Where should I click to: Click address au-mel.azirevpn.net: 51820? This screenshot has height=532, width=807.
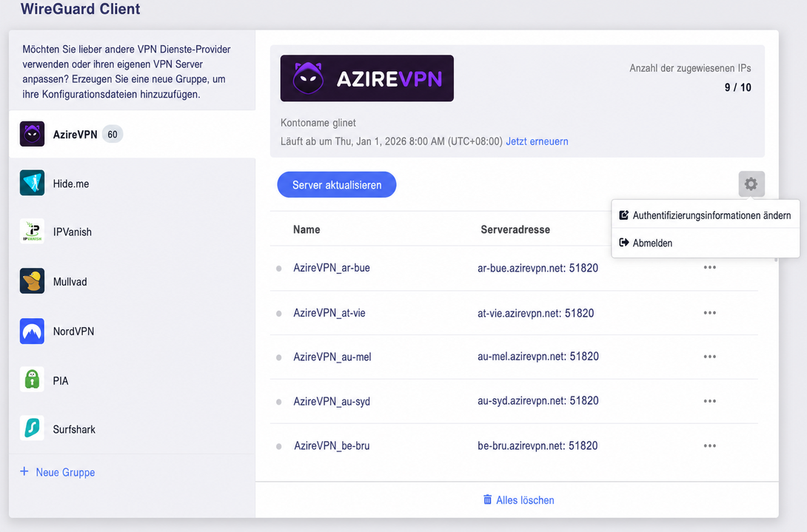[538, 356]
